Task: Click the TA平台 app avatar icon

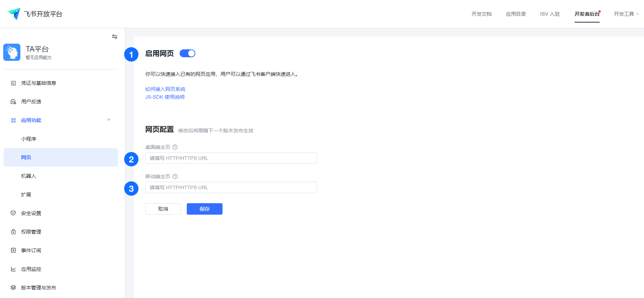Action: 12,52
